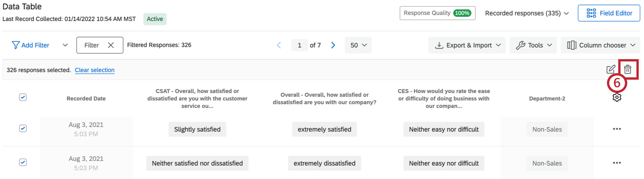Remove the Filter with its X icon
Viewport: 644px width, 179px height.
pyautogui.click(x=111, y=45)
